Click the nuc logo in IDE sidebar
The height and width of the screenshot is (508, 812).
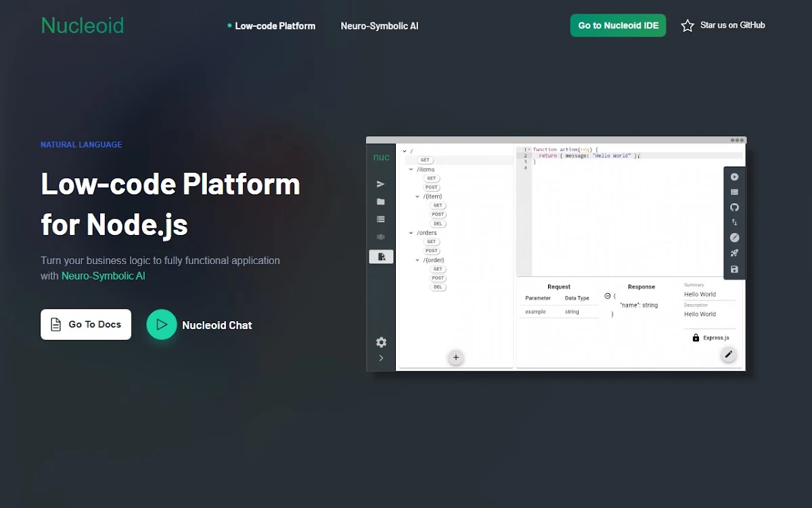(x=381, y=157)
